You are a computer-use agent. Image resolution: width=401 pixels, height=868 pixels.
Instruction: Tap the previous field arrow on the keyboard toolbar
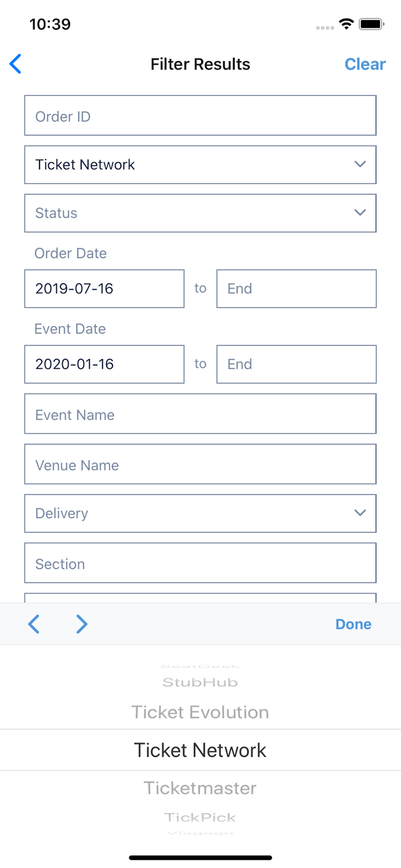click(x=34, y=624)
